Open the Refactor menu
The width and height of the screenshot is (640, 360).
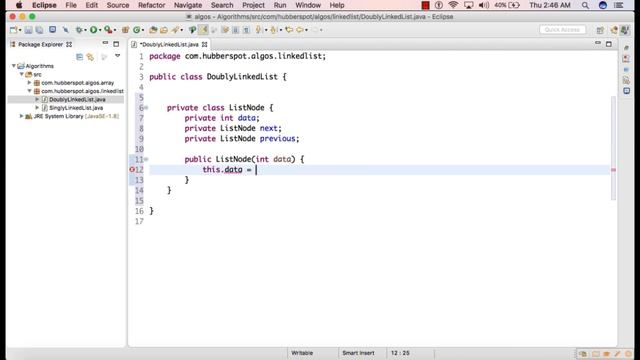(151, 5)
